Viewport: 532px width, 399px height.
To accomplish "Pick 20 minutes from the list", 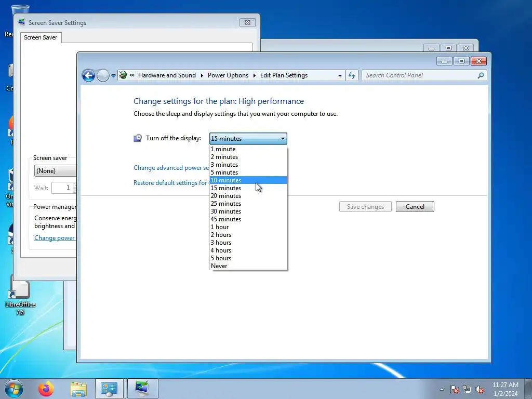I will 248,196.
